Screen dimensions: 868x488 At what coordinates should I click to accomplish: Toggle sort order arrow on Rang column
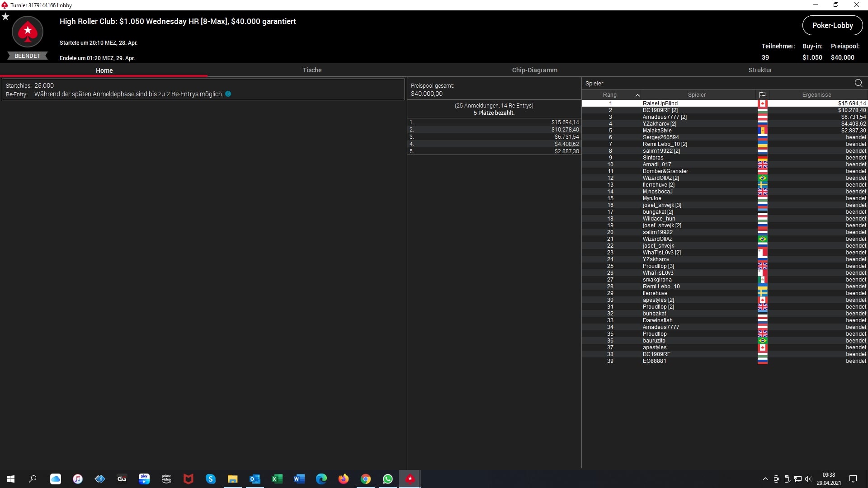click(637, 95)
